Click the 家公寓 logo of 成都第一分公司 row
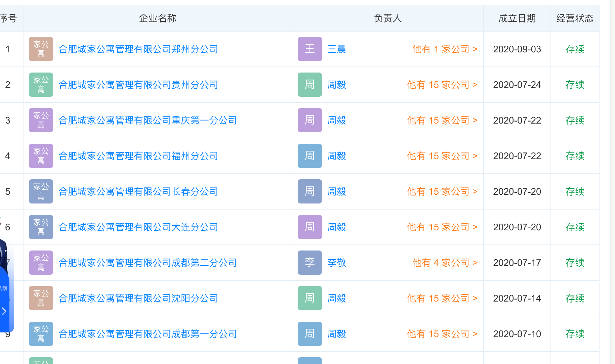Viewport: 615px width, 364px height. point(41,334)
